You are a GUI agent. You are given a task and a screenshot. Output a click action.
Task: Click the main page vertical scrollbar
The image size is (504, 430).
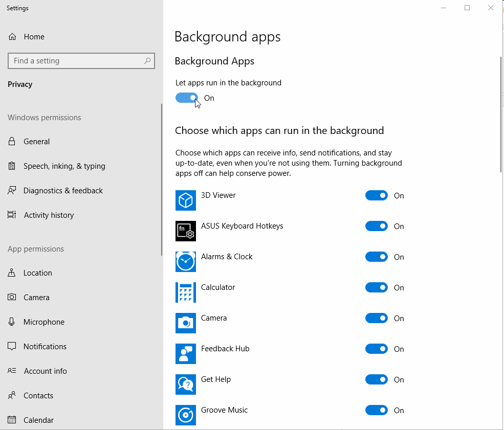[x=501, y=115]
